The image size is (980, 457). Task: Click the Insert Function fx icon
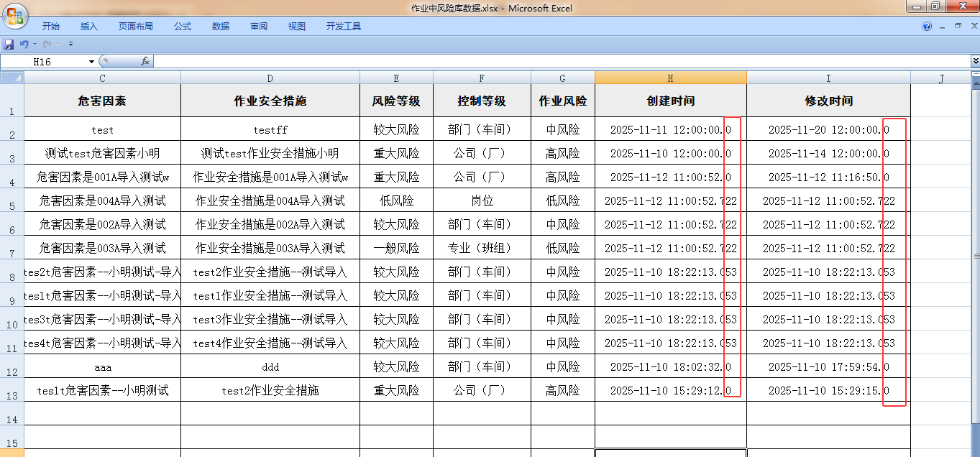pos(145,62)
